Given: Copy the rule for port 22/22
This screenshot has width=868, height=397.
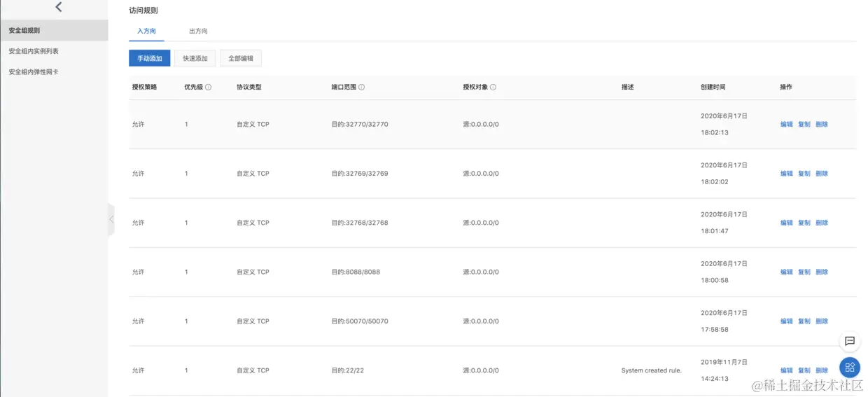Looking at the screenshot, I should tap(804, 370).
